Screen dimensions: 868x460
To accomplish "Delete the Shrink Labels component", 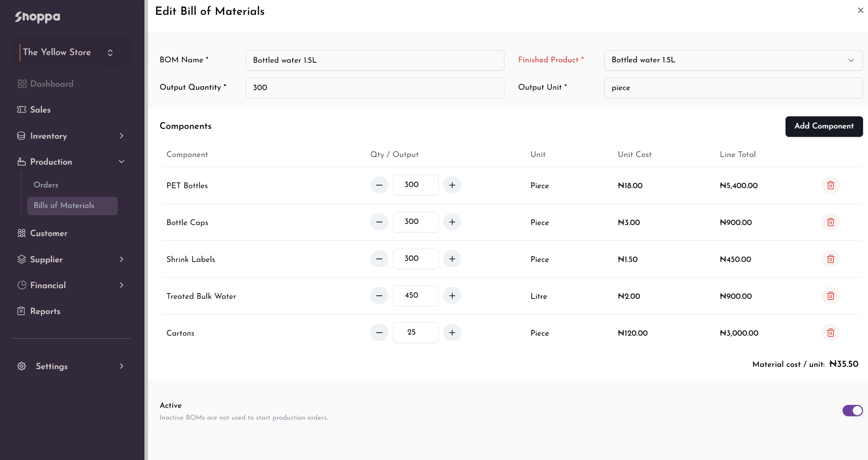I will (x=830, y=259).
